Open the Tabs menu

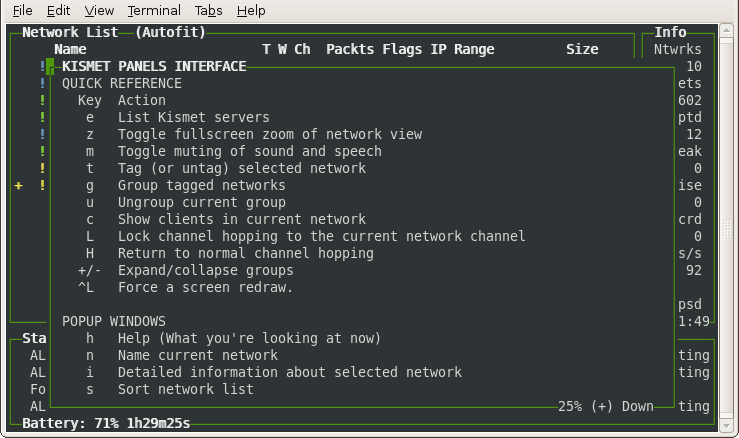208,10
